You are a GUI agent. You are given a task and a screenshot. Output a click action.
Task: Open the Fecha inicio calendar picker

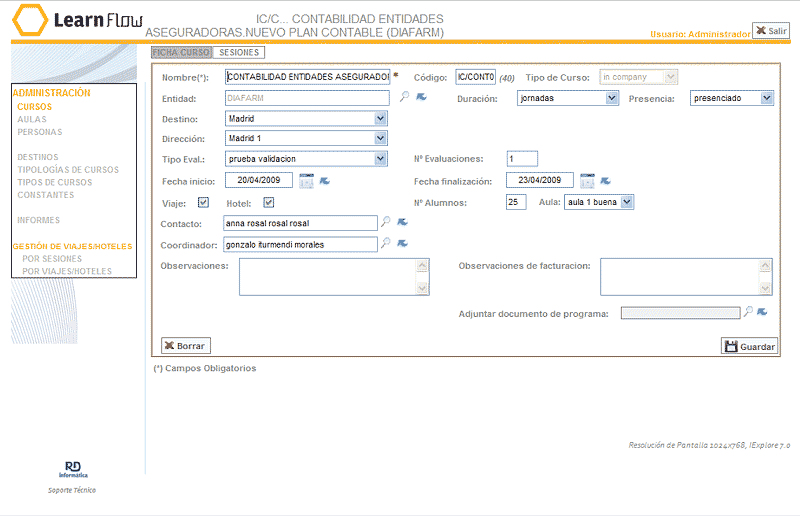(x=306, y=181)
